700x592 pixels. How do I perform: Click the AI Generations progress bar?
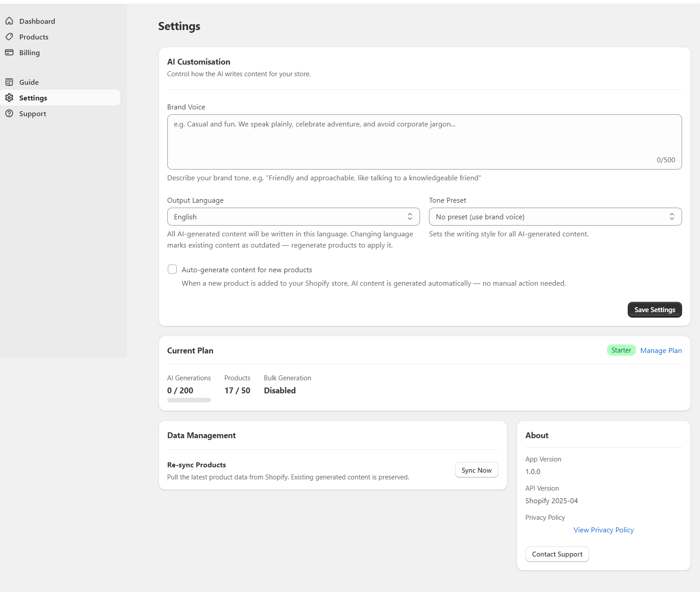189,400
